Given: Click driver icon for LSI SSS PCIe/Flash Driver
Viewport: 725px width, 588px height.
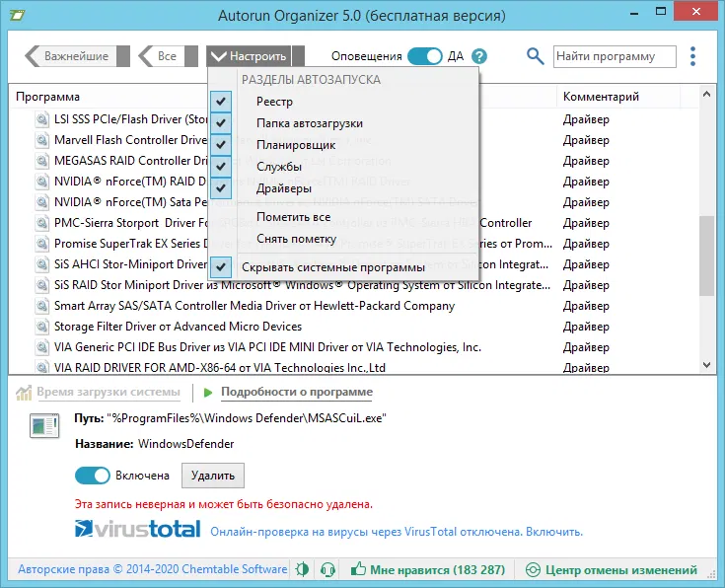Looking at the screenshot, I should coord(42,119).
